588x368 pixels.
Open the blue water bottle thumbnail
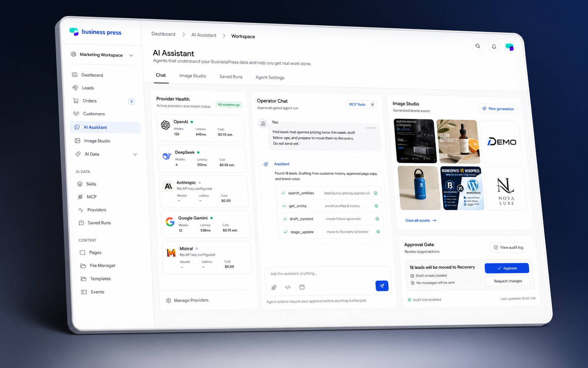419,188
